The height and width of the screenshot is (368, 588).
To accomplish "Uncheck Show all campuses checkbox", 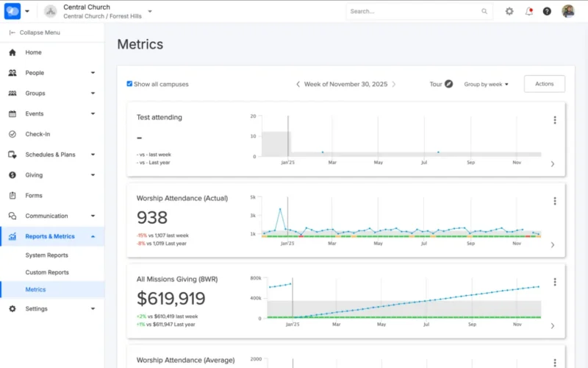I will click(130, 84).
